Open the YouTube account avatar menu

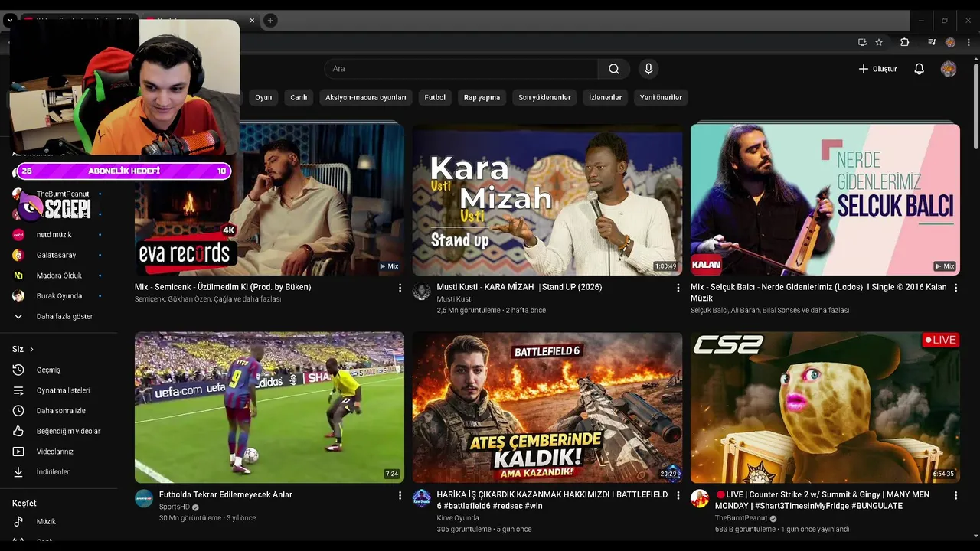click(x=949, y=69)
